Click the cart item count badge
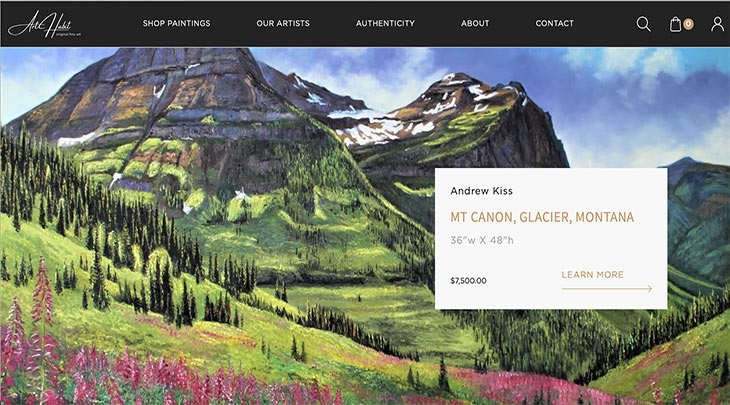 (x=688, y=24)
